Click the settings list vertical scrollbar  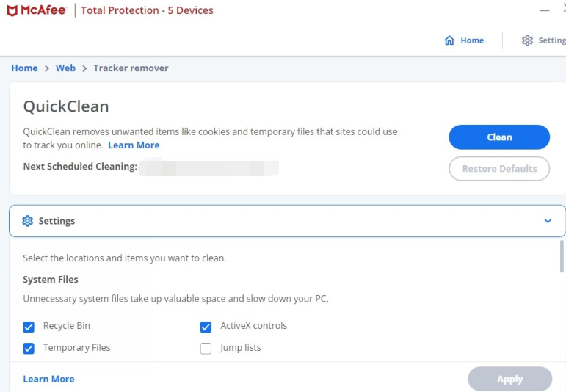click(x=562, y=257)
